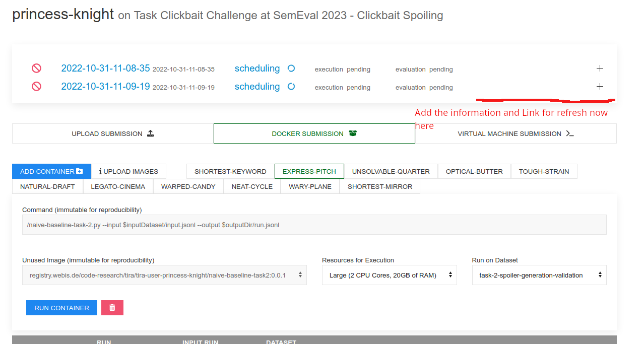Switch to the WARPED-CANDY container tab

(x=188, y=186)
